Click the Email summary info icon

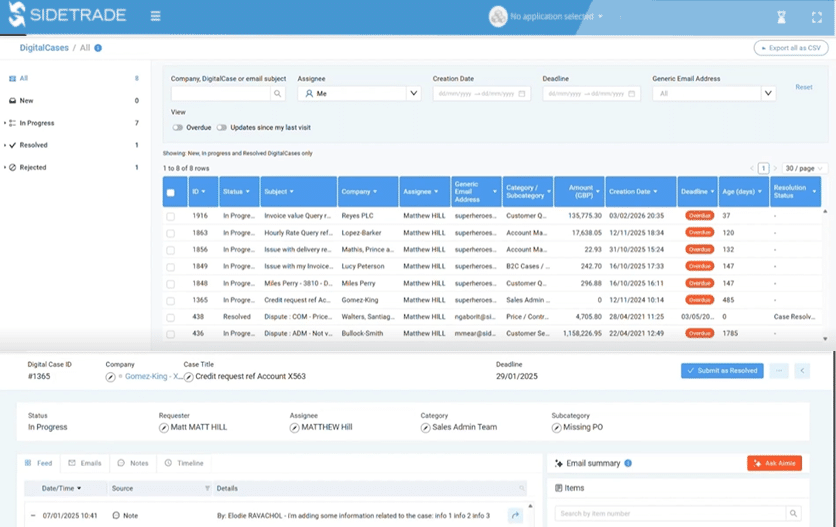click(628, 463)
